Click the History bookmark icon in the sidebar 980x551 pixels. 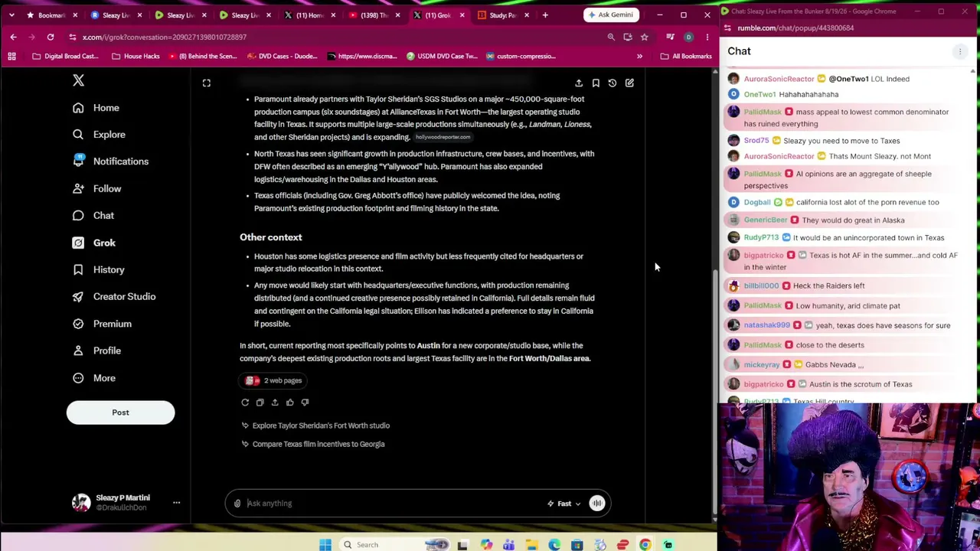coord(78,269)
